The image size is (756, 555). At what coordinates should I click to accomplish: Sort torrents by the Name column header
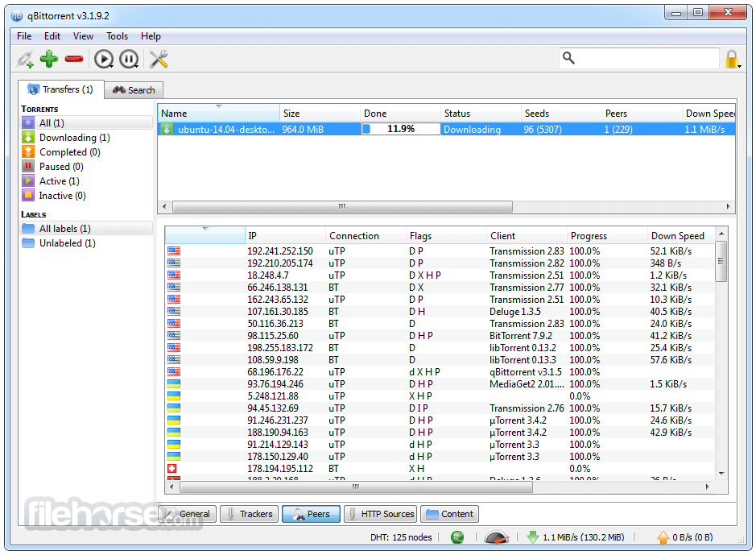point(219,114)
